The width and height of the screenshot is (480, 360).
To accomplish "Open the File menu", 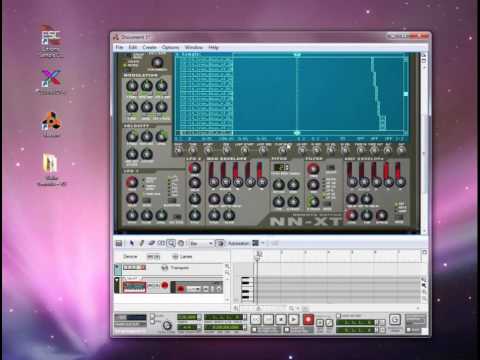I will pos(119,47).
